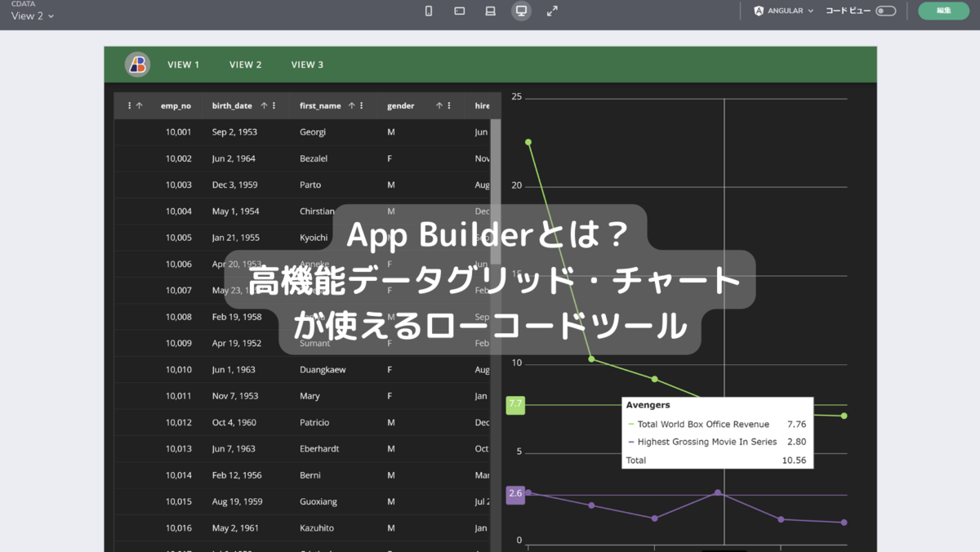Switch to mobile phone preview size
Viewport: 980px width, 552px height.
click(429, 11)
